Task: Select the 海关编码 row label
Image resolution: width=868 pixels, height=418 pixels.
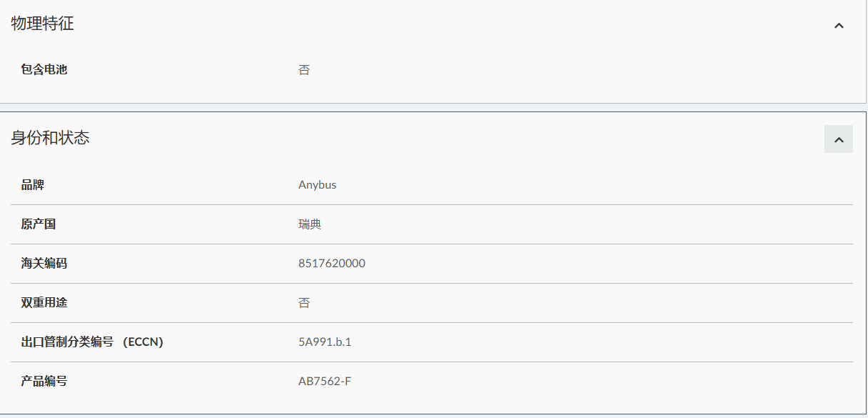Action: pos(44,264)
